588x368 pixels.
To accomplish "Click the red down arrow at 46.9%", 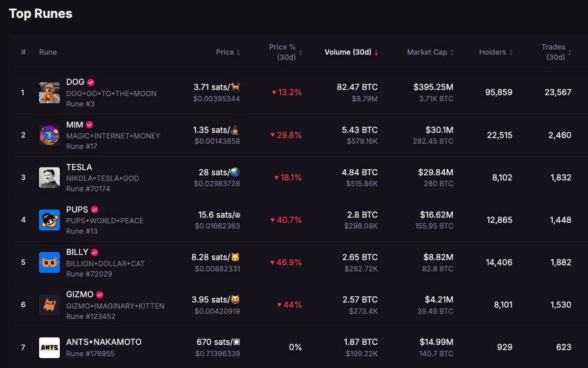I will coord(272,262).
